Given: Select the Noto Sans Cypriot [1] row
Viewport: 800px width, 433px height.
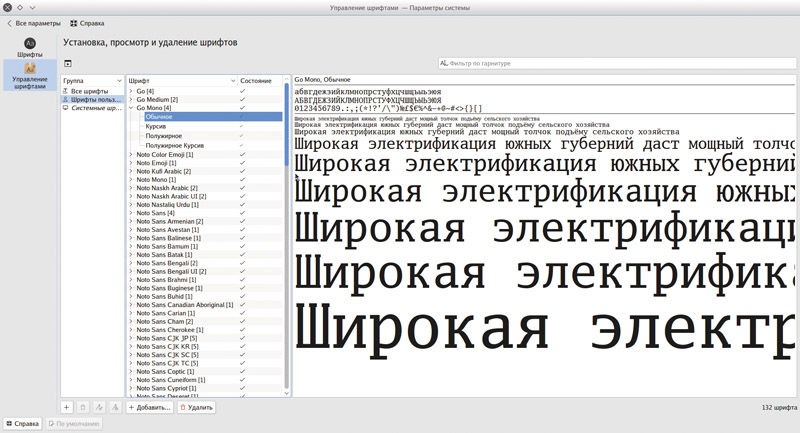Looking at the screenshot, I should [205, 388].
